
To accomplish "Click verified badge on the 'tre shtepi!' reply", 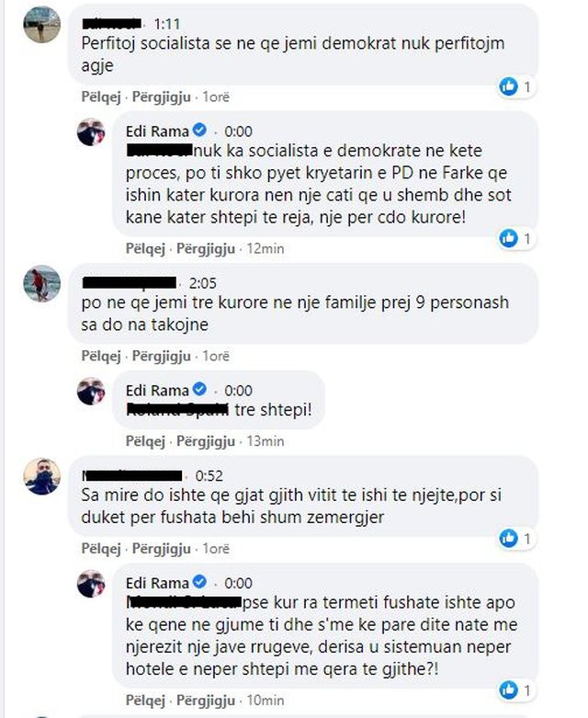I will click(199, 390).
